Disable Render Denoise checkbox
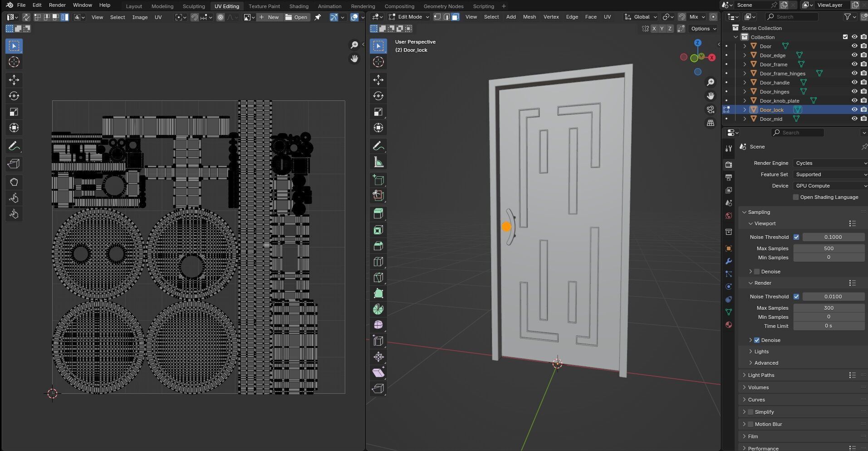 click(757, 340)
